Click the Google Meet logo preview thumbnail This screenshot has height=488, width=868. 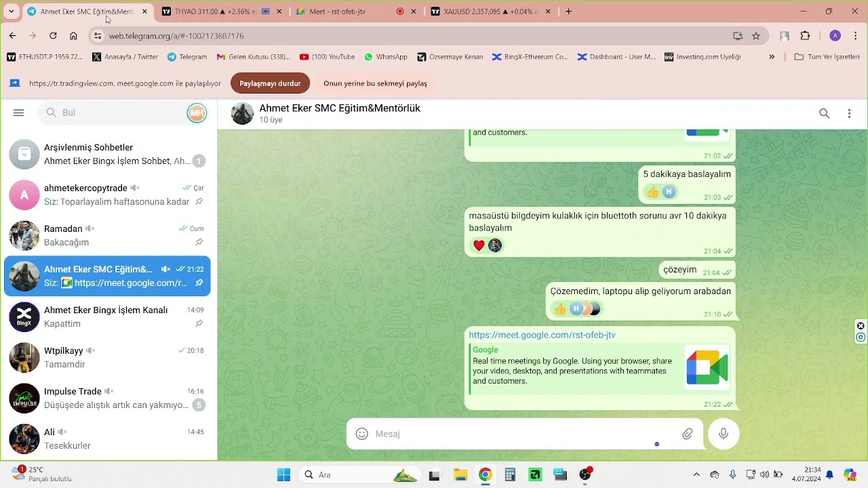707,368
